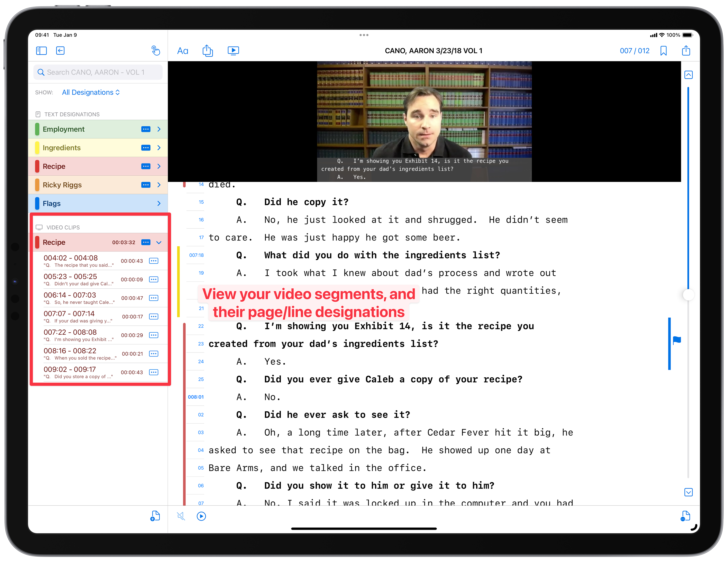Tap the share icon at top right
This screenshot has height=563, width=728.
pos(686,51)
